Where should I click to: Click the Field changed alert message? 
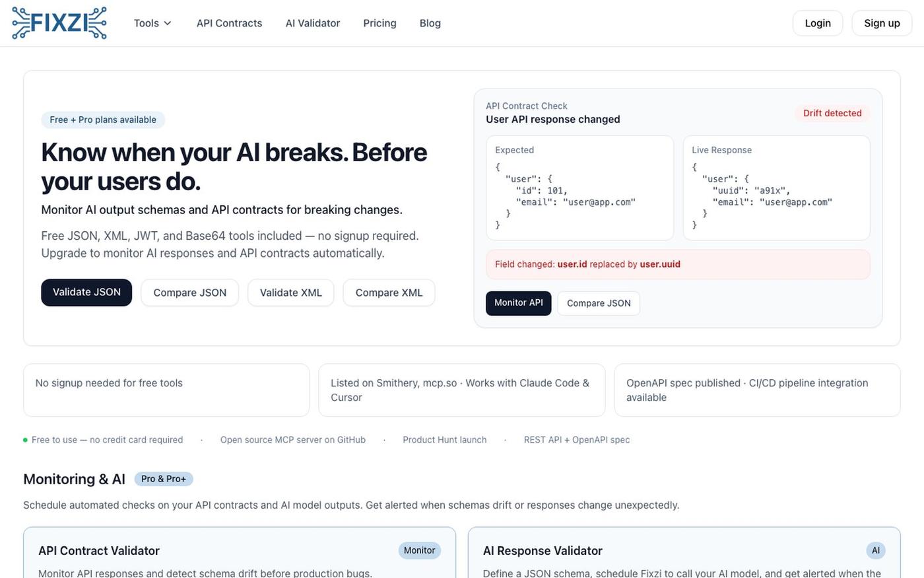pyautogui.click(x=678, y=264)
